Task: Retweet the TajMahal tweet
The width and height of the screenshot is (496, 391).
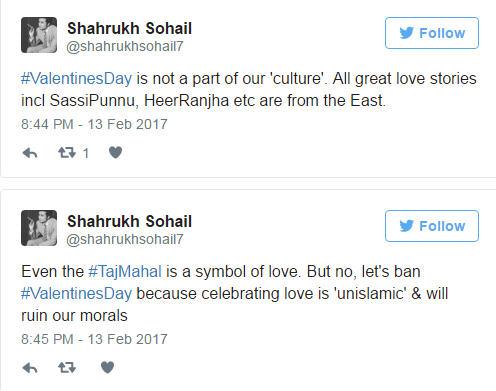Action: (x=67, y=368)
